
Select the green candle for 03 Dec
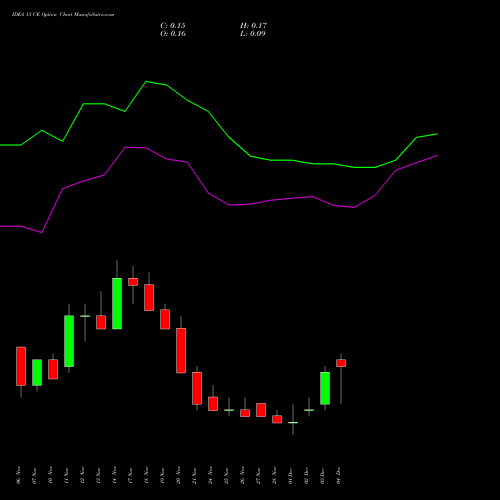[x=325, y=388]
